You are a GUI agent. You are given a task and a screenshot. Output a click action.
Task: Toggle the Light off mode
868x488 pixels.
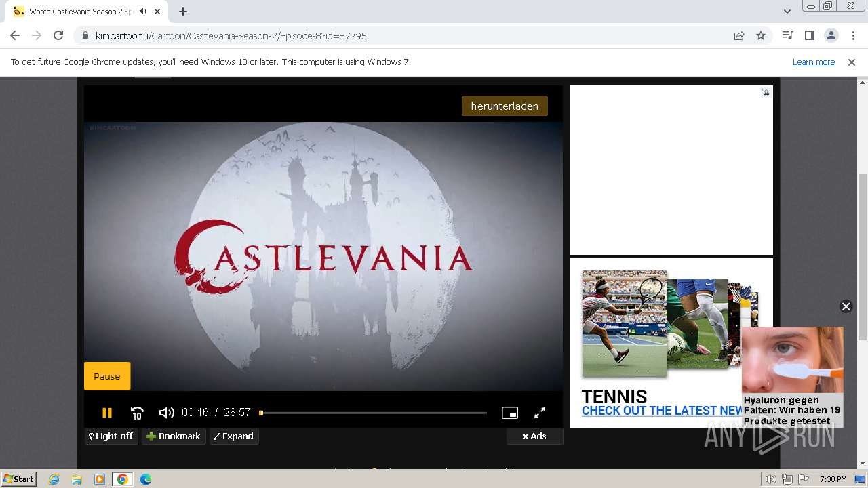(111, 436)
